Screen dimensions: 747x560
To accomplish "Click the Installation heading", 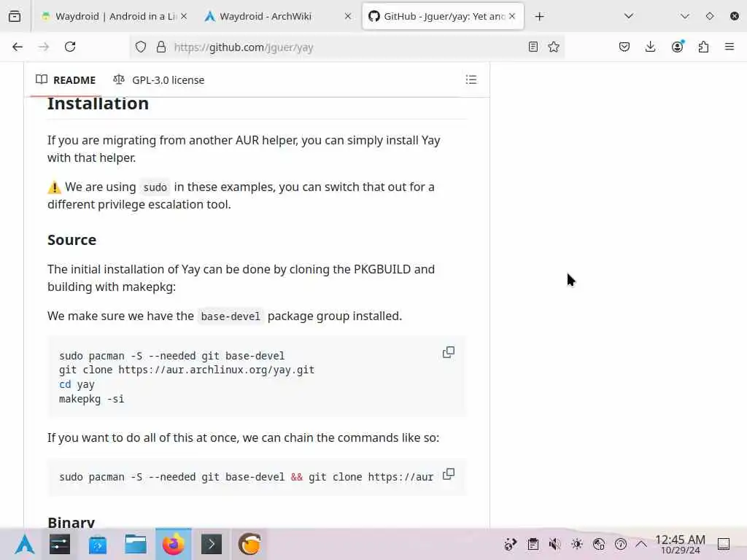I will tap(98, 104).
